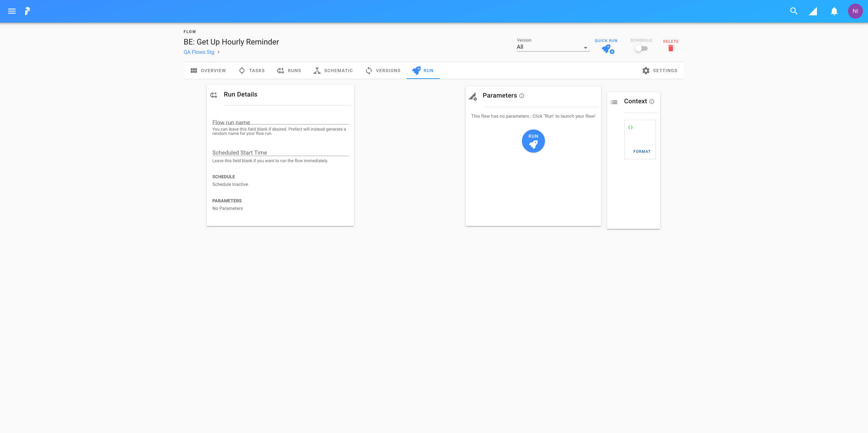Expand the QA Flows Stg breadcrumb chevron
This screenshot has width=868, height=433.
[219, 52]
